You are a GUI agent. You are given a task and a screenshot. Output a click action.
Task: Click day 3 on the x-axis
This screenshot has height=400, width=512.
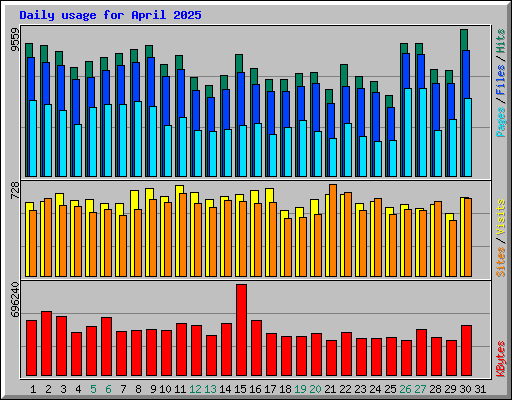pos(63,389)
